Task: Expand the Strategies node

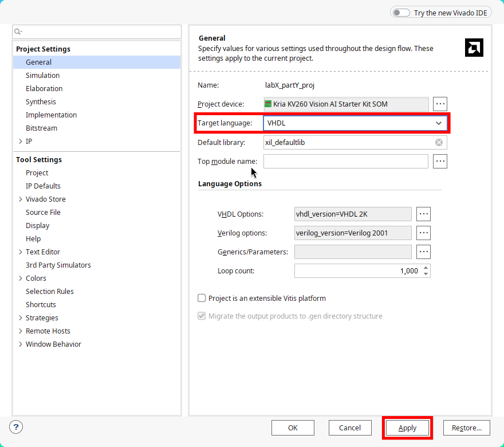Action: click(x=21, y=317)
